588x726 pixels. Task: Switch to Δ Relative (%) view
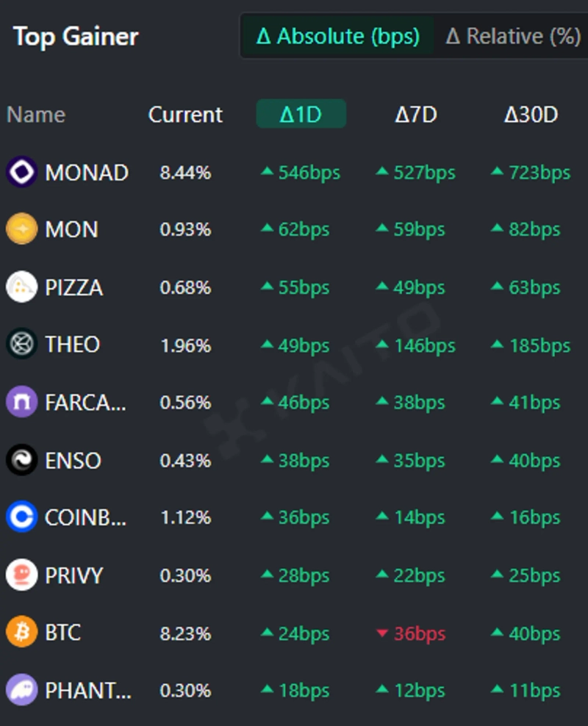(513, 36)
